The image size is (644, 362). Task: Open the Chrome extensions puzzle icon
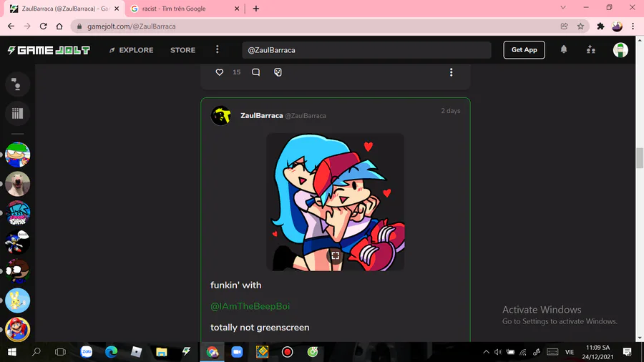coord(600,26)
